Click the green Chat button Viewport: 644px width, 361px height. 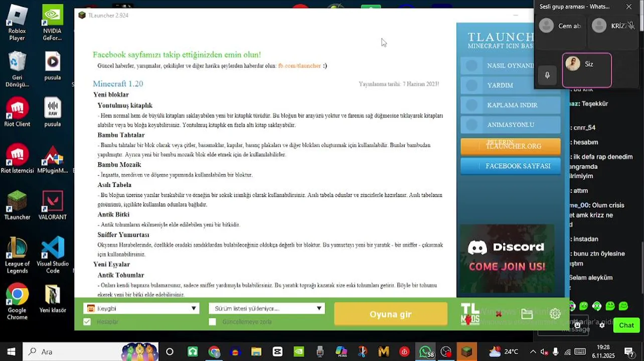(626, 325)
